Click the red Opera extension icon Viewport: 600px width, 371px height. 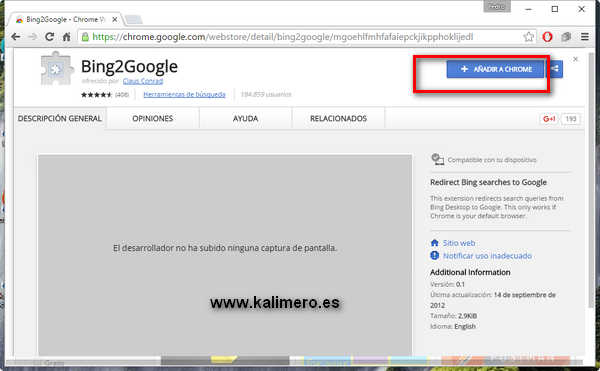click(548, 37)
